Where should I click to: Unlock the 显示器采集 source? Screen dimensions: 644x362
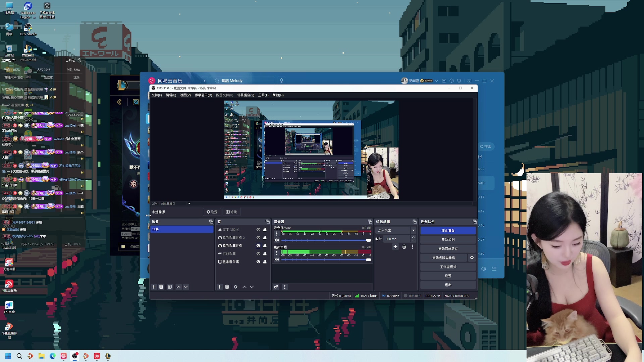[265, 262]
